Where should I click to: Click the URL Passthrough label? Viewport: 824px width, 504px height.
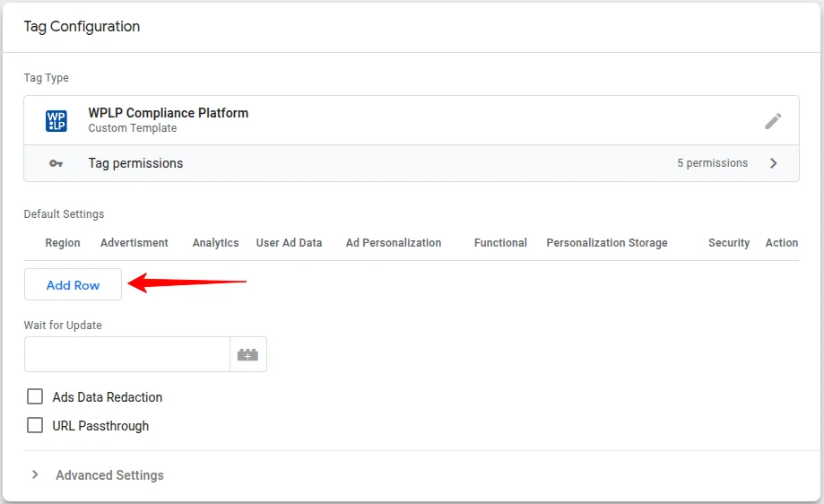[x=100, y=426]
